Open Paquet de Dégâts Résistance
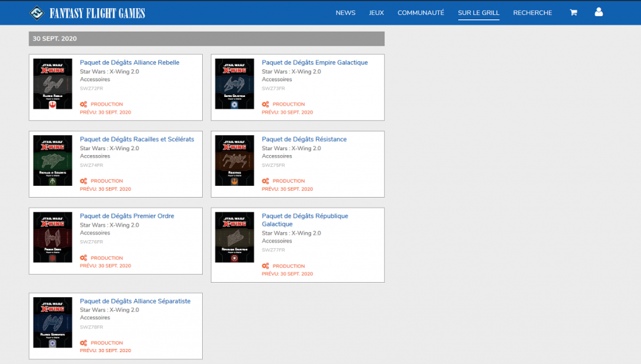The width and height of the screenshot is (641, 364). (x=304, y=139)
